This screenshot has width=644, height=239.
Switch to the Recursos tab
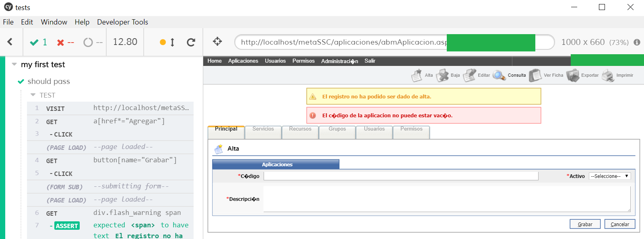click(x=300, y=132)
